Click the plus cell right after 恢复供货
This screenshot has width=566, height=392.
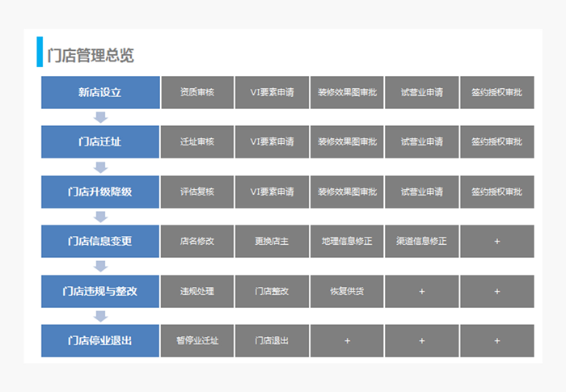tap(421, 291)
